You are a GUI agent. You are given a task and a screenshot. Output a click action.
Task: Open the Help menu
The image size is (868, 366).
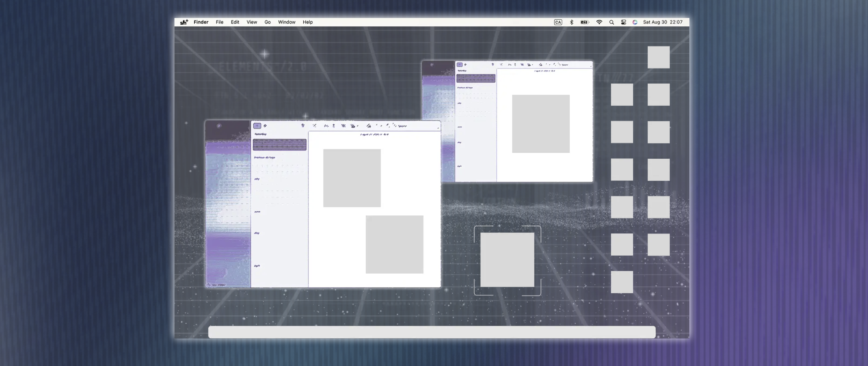click(308, 22)
